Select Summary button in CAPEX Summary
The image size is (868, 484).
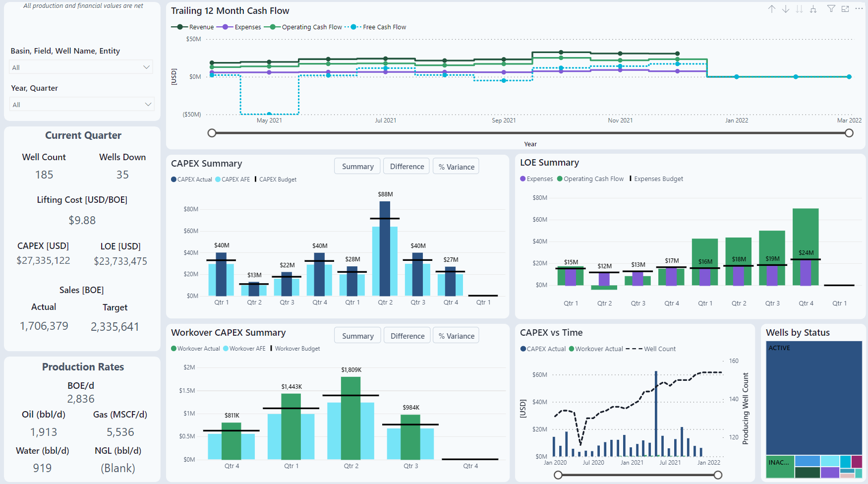click(x=357, y=167)
